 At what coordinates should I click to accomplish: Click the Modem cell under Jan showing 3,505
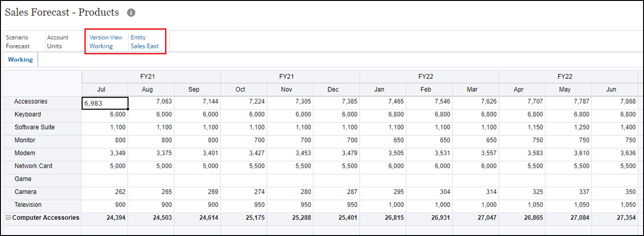(x=383, y=153)
